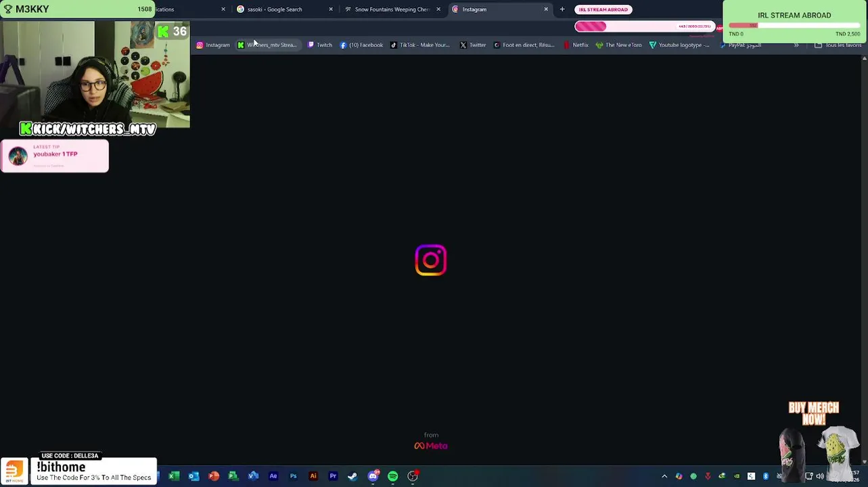Open a new browser tab
868x487 pixels.
click(x=562, y=9)
